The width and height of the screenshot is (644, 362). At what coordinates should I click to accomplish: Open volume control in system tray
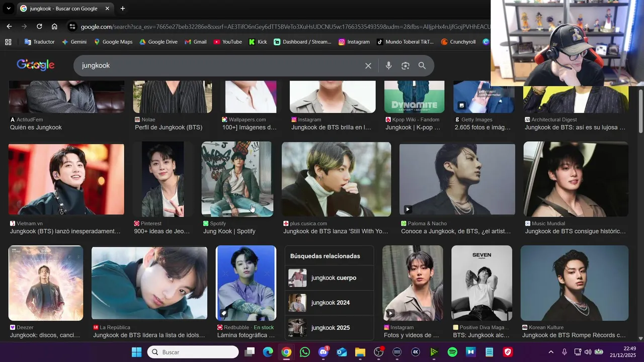(588, 352)
